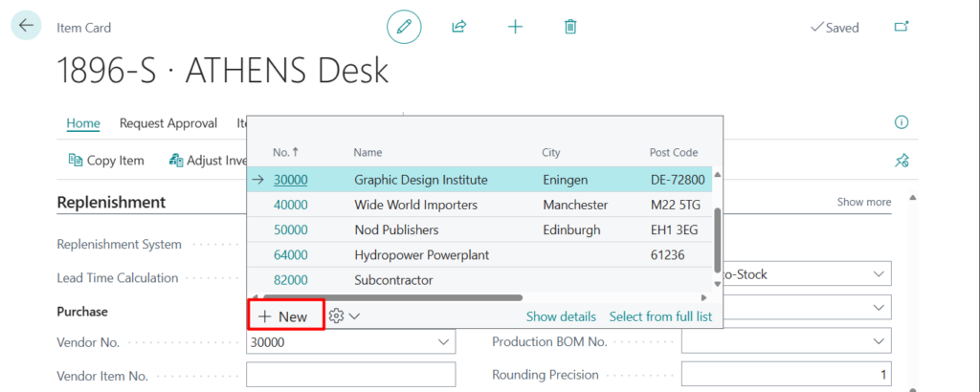Click the pin icon on action bar
980x392 pixels.
pyautogui.click(x=901, y=161)
